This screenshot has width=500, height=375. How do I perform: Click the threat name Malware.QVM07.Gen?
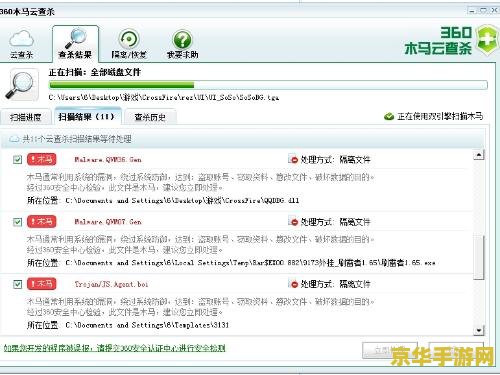click(x=108, y=222)
